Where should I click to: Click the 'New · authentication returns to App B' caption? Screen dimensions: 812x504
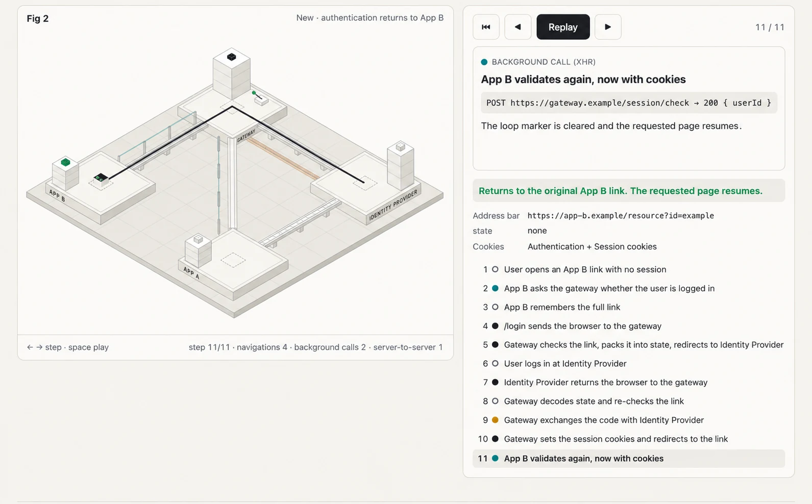point(370,18)
